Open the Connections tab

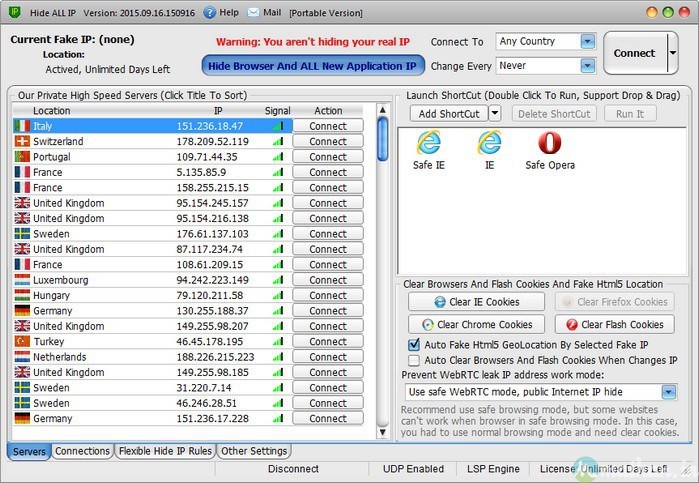point(82,451)
